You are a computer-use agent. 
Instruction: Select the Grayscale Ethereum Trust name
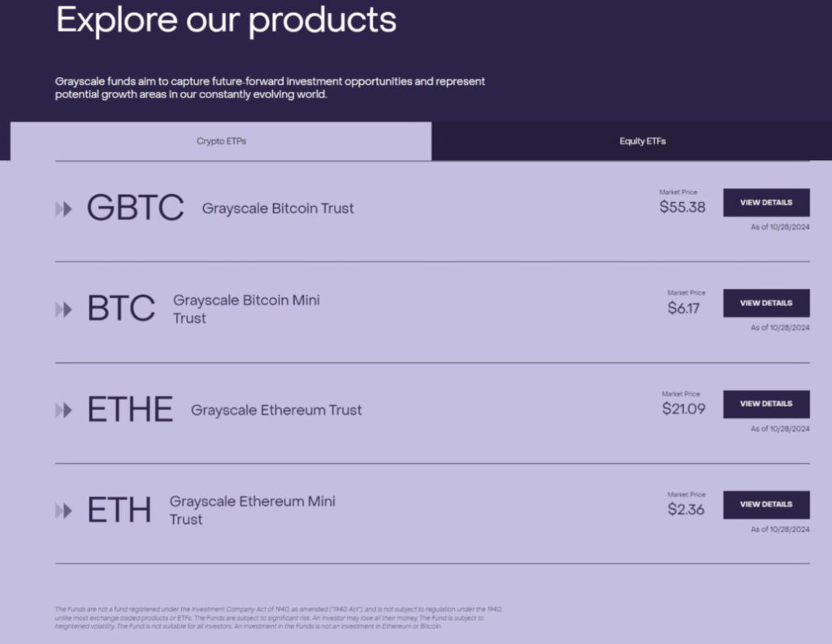pyautogui.click(x=276, y=410)
